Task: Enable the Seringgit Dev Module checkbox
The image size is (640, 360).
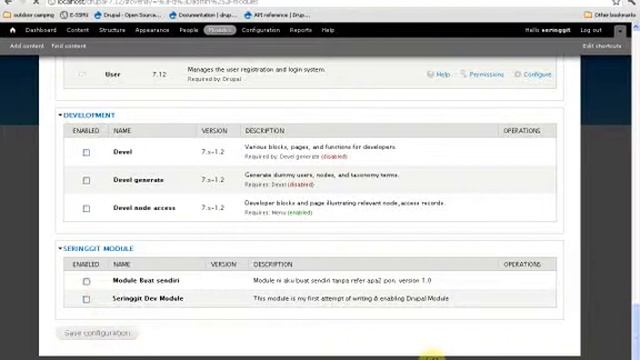Action: (86, 300)
